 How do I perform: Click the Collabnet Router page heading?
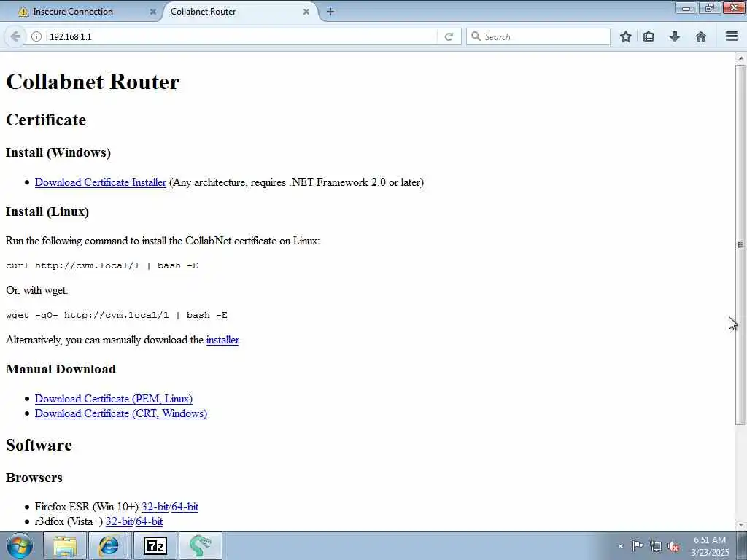pyautogui.click(x=93, y=82)
